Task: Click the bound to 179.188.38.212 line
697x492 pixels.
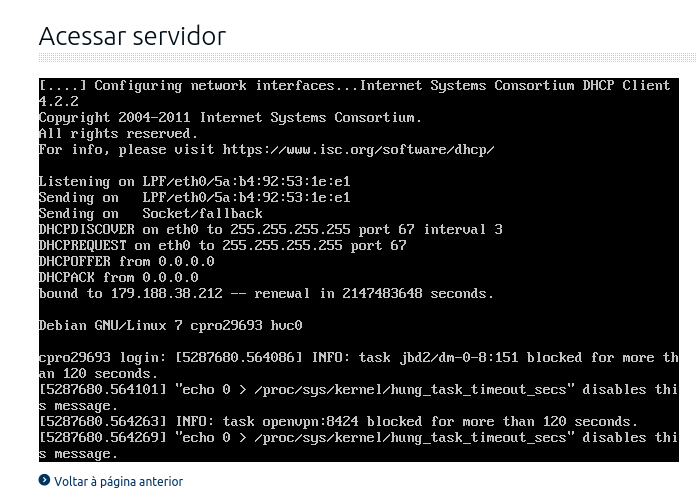Action: pyautogui.click(x=266, y=293)
